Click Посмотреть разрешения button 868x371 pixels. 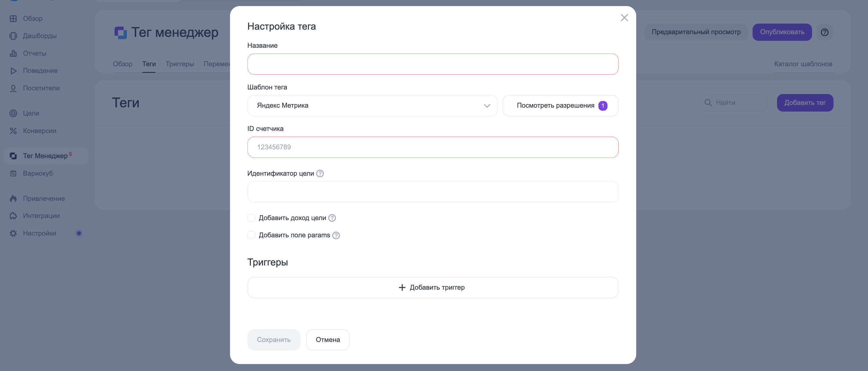pos(560,106)
